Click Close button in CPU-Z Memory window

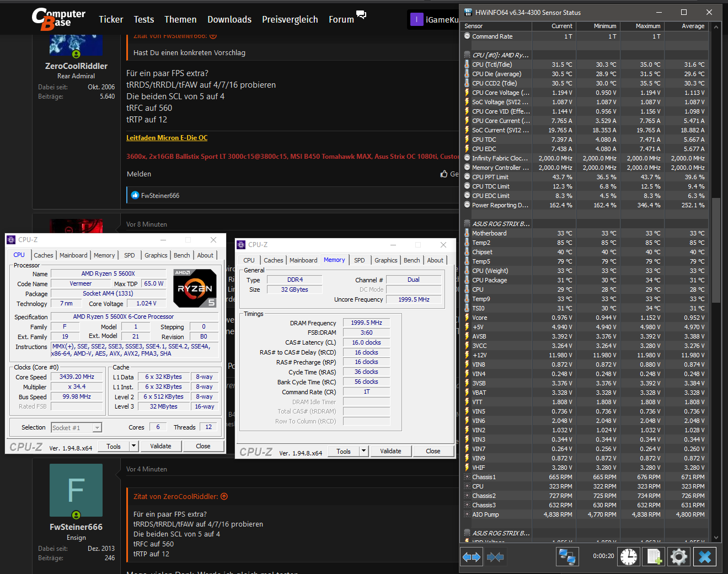click(433, 451)
